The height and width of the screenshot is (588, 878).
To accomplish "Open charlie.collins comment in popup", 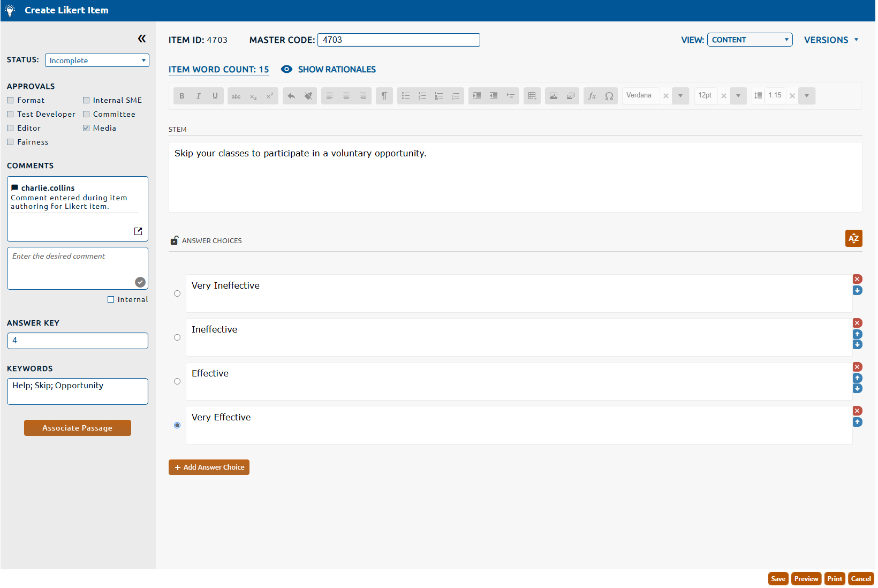I will coord(138,231).
